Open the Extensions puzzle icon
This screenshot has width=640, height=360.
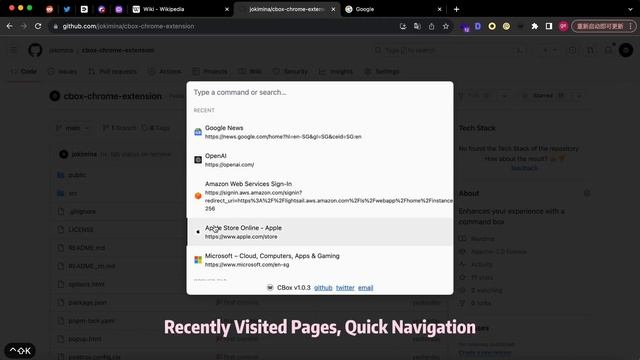(x=534, y=26)
